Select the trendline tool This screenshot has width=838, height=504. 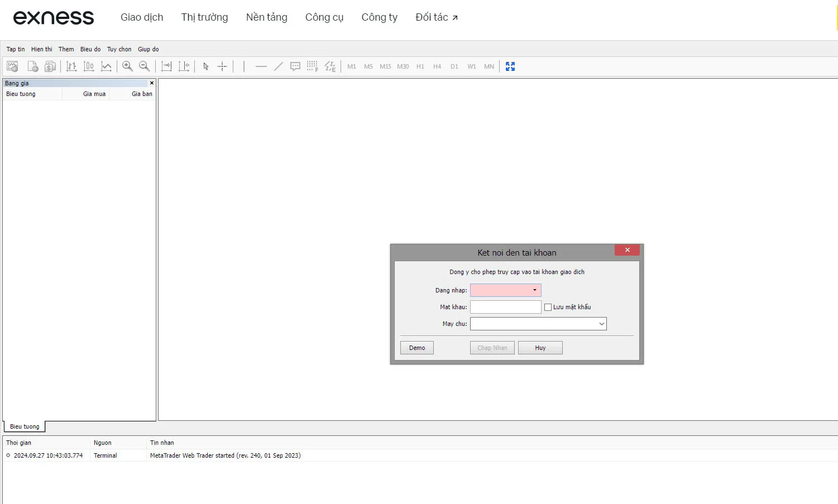(279, 66)
